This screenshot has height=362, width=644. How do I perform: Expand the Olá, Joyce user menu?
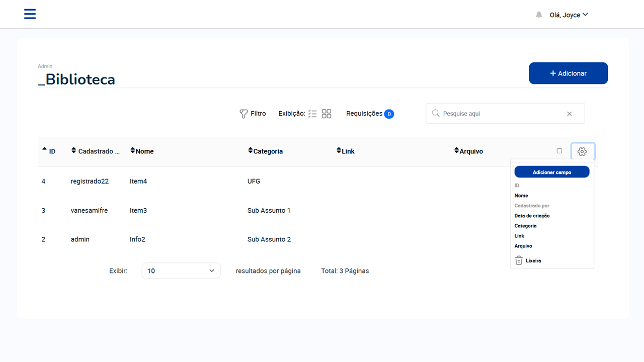click(569, 15)
